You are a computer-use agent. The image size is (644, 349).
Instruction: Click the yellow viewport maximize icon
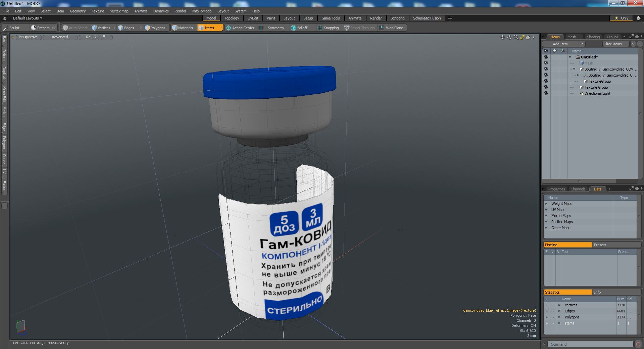pos(522,37)
